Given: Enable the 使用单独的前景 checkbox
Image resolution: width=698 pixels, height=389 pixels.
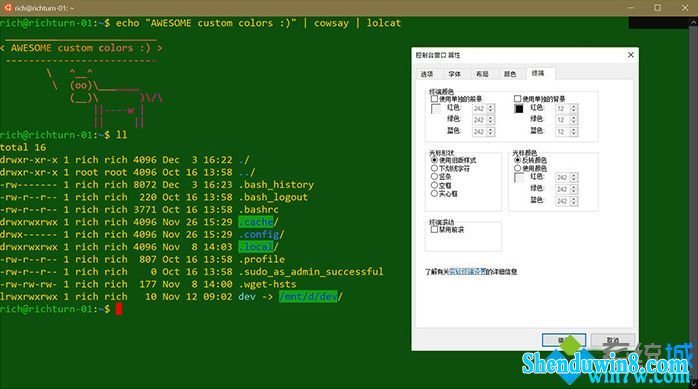Looking at the screenshot, I should tap(434, 99).
